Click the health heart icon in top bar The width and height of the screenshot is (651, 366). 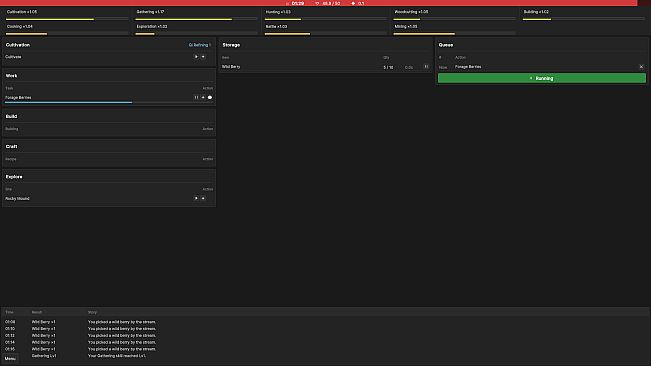pos(317,3)
